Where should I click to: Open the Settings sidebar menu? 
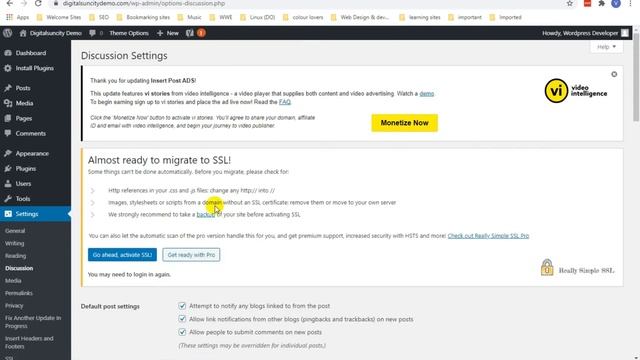pos(35,214)
